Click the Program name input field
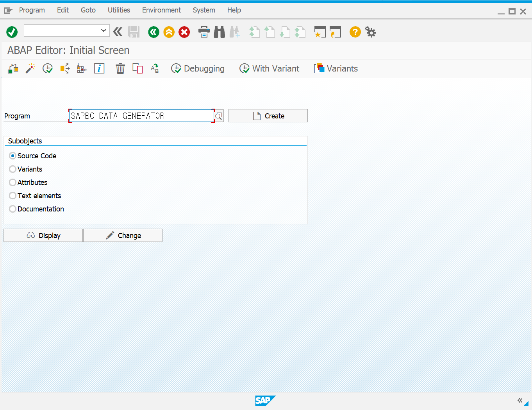Screen dimensions: 532x410 click(x=141, y=116)
